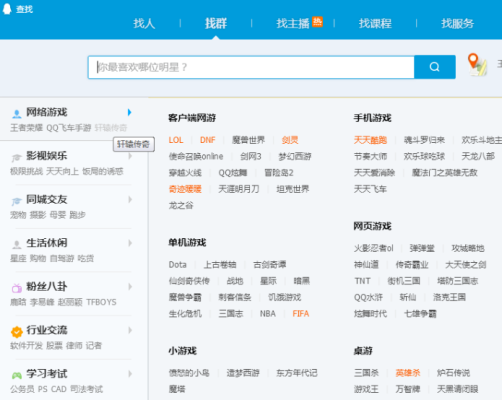Open the 奇迹暖暖 link
502x400 pixels.
(185, 189)
